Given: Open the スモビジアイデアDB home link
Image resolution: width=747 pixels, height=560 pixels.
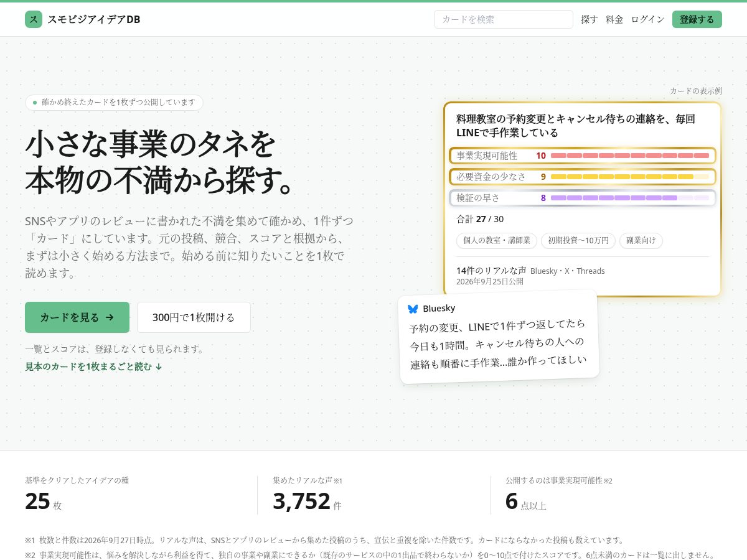Looking at the screenshot, I should click(x=83, y=19).
